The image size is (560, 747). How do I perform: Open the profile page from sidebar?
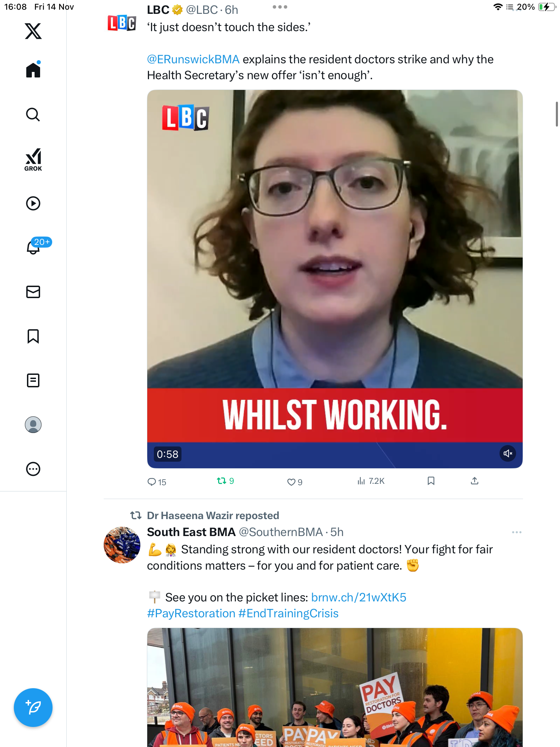[x=33, y=425]
